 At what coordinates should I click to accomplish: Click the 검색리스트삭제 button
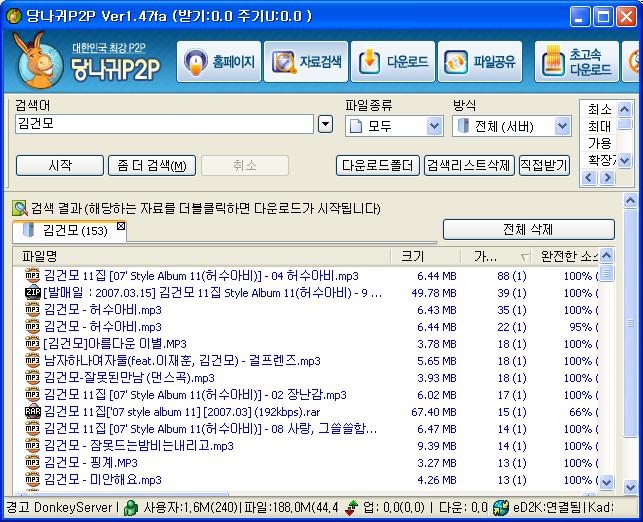point(469,166)
